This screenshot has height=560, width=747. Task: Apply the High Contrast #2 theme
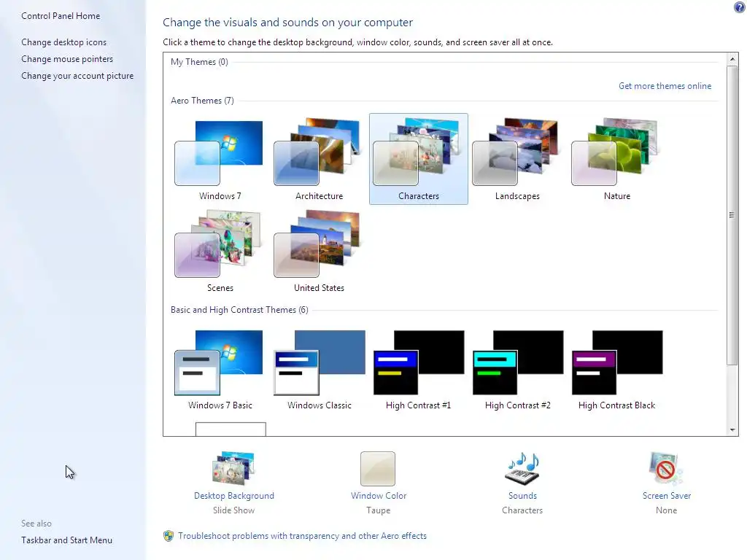click(x=517, y=369)
